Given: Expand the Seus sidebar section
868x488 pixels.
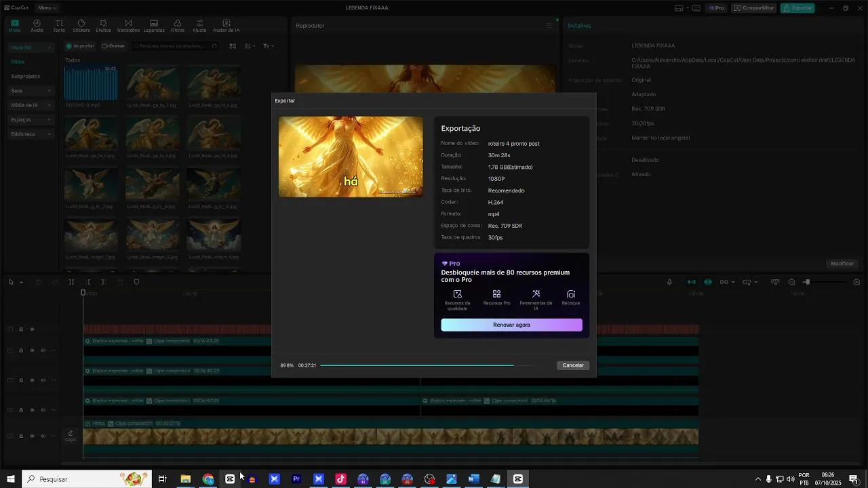Looking at the screenshot, I should (31, 91).
